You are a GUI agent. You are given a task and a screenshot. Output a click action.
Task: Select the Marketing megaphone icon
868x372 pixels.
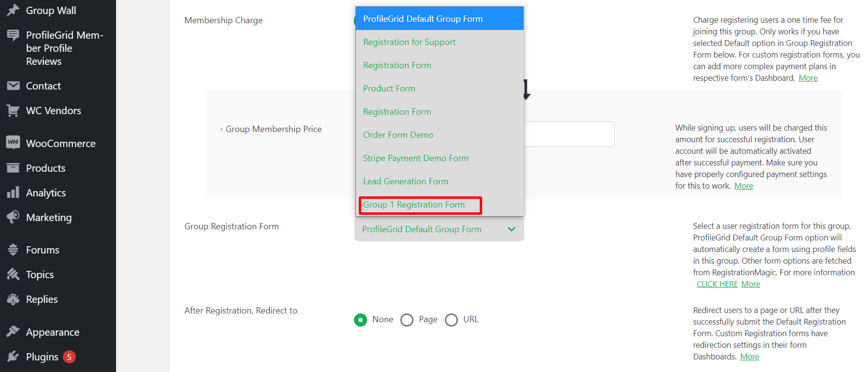(14, 217)
